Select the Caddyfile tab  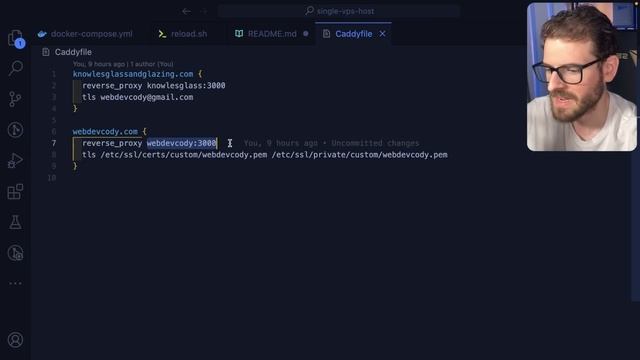[x=353, y=34]
